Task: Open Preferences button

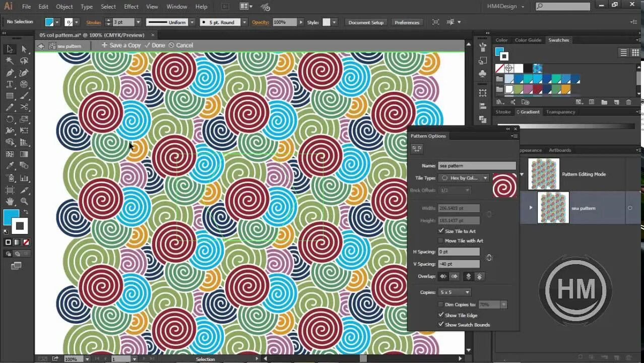Action: pyautogui.click(x=407, y=22)
